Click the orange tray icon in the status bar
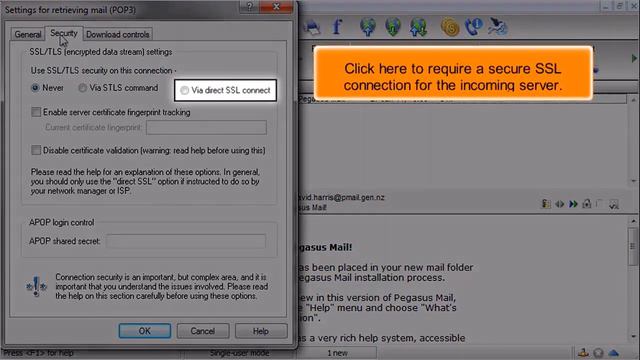This screenshot has width=640, height=360. [x=583, y=353]
